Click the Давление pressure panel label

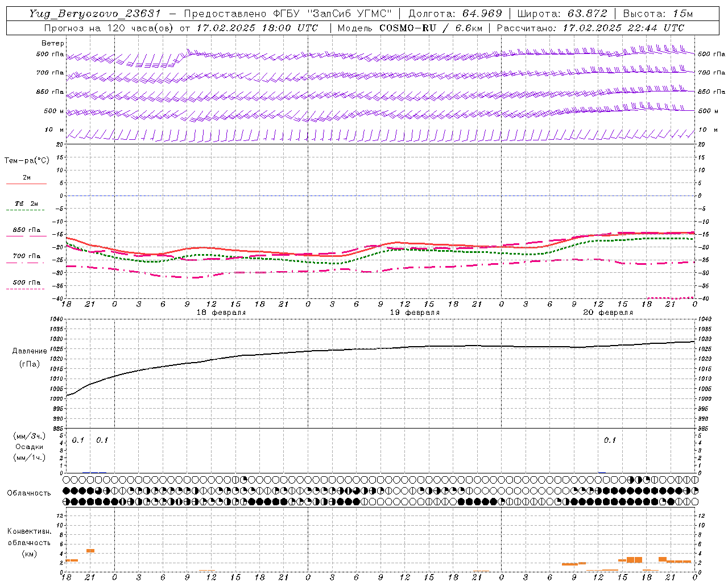pyautogui.click(x=30, y=351)
